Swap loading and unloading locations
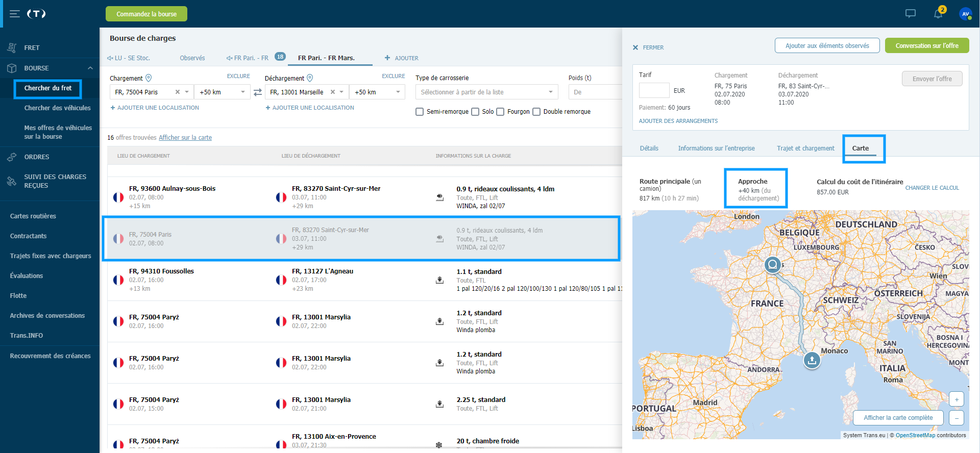980x453 pixels. tap(258, 92)
